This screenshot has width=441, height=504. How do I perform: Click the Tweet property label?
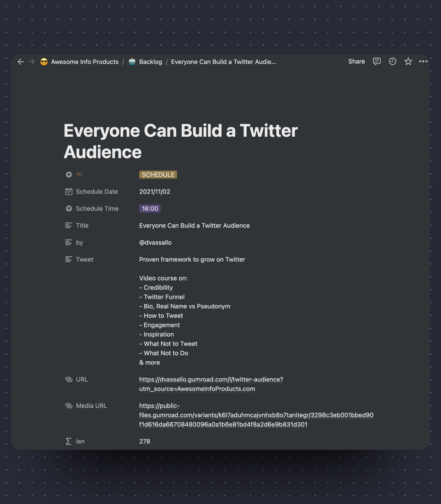click(x=84, y=260)
